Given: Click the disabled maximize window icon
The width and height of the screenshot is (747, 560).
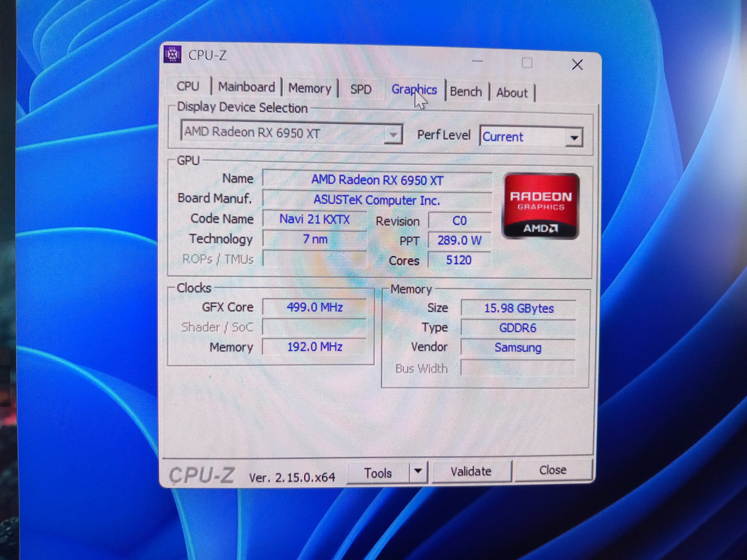Looking at the screenshot, I should (527, 63).
